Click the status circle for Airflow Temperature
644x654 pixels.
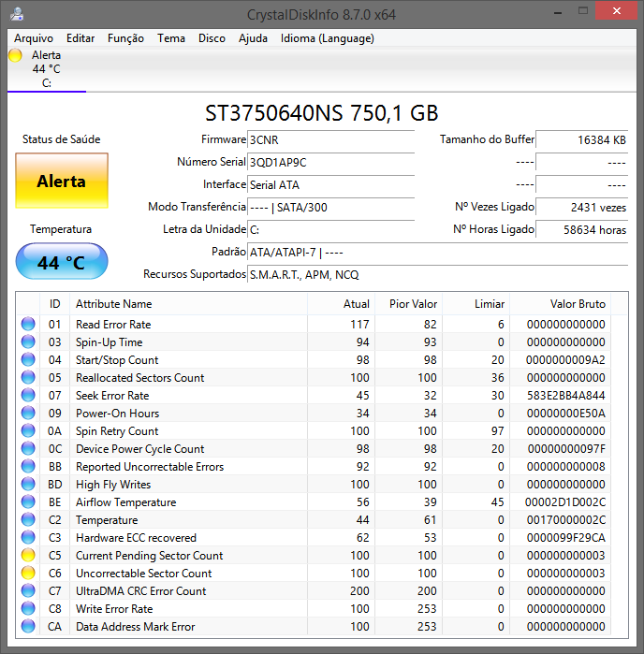pos(28,501)
